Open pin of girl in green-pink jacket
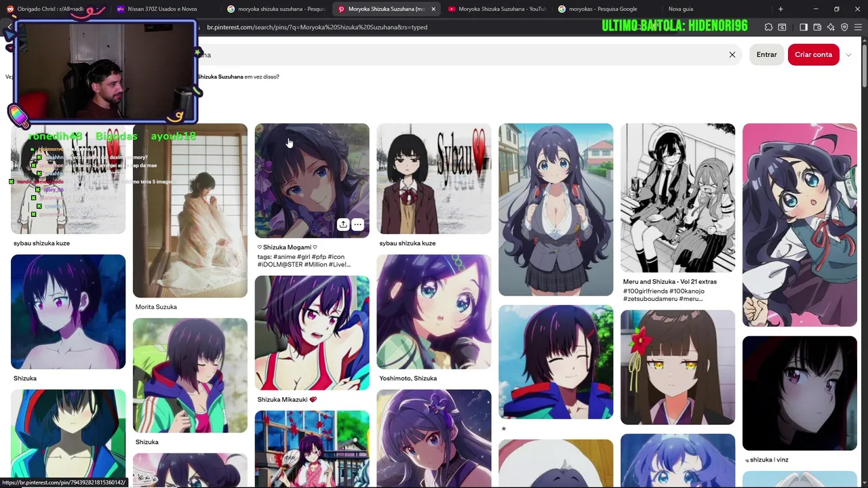Image resolution: width=868 pixels, height=488 pixels. 190,375
